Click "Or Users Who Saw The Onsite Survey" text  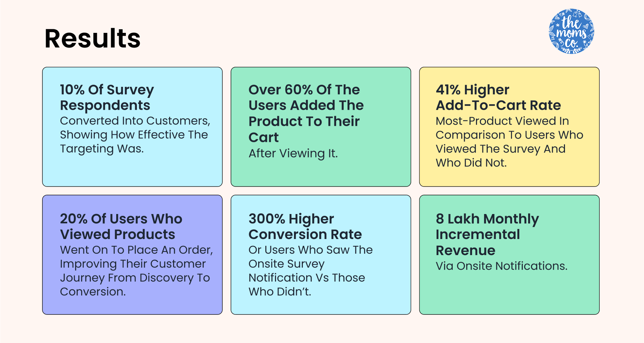point(310,250)
